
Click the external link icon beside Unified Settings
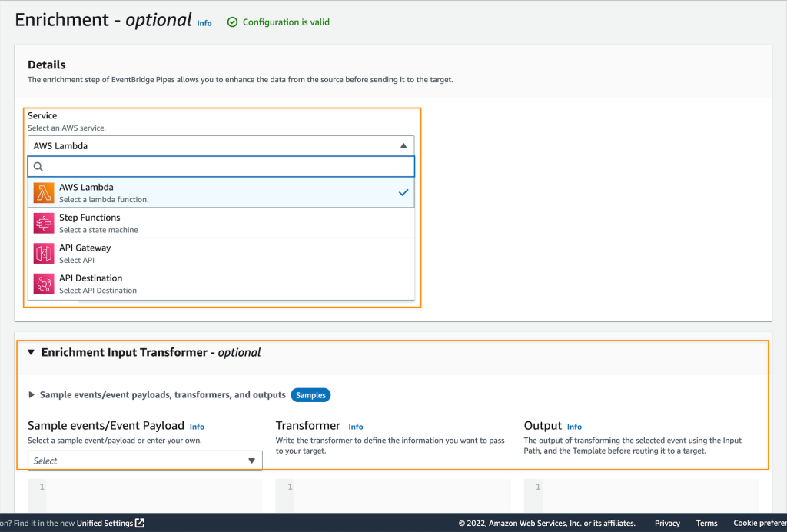coord(140,523)
